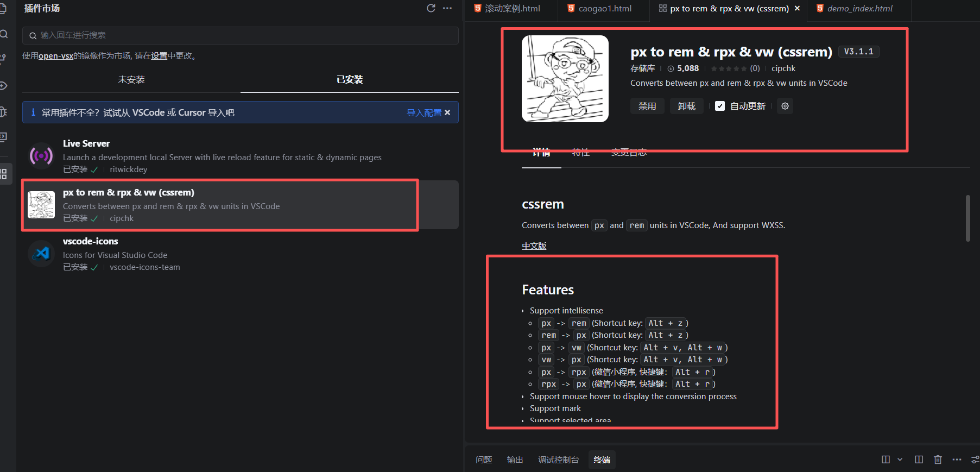
Task: Click the magnifier icon in plugin search box
Action: pyautogui.click(x=33, y=35)
